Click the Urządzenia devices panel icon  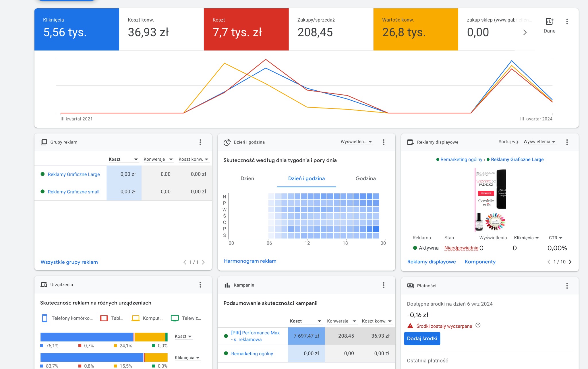coord(44,285)
